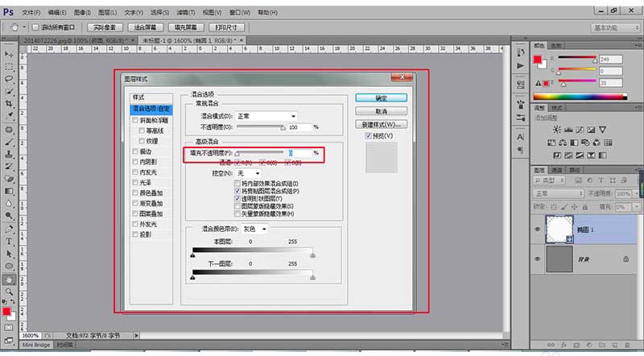Open the 文件(F) menu
This screenshot has width=644, height=356.
tap(31, 12)
